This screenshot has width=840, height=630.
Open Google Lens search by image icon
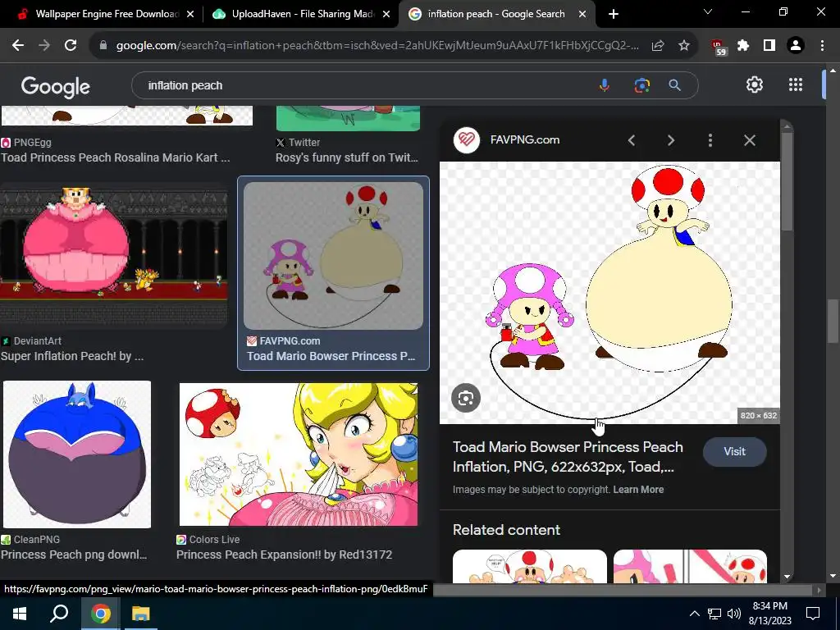[x=641, y=85]
